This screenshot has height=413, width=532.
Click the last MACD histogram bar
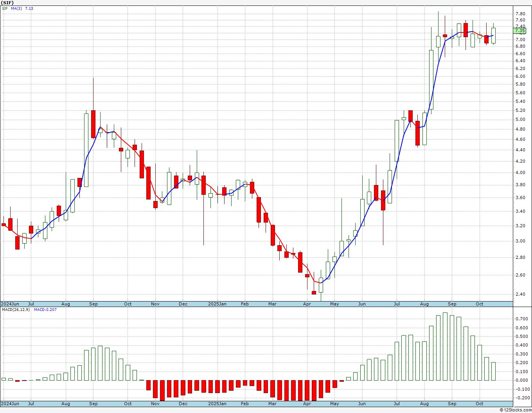coord(493,371)
